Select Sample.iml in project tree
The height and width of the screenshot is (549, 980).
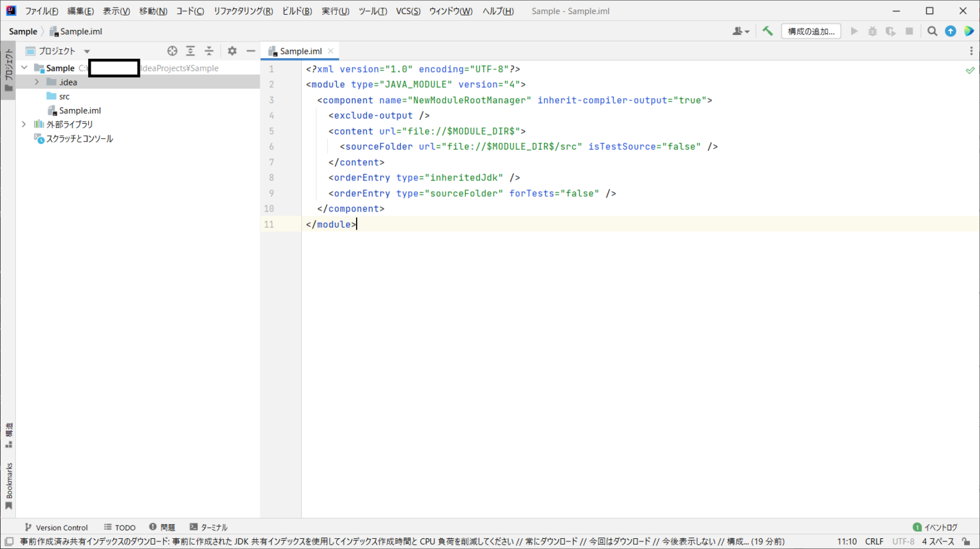80,110
